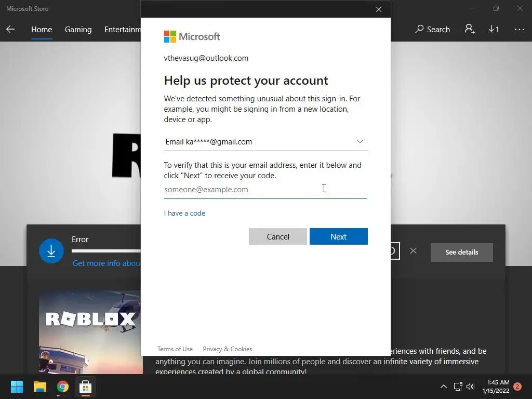Click the See details button
Viewport: 532px width, 399px height.
tap(461, 252)
